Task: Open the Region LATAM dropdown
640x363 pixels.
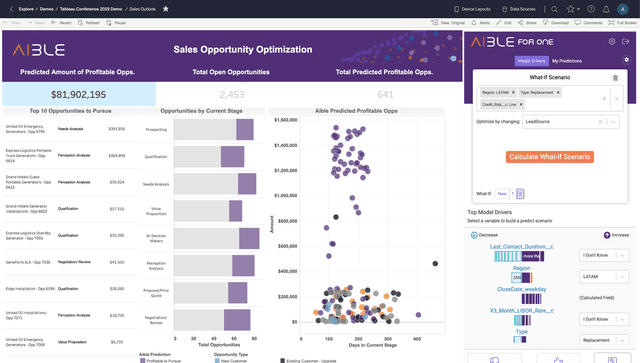Action: coord(604,277)
